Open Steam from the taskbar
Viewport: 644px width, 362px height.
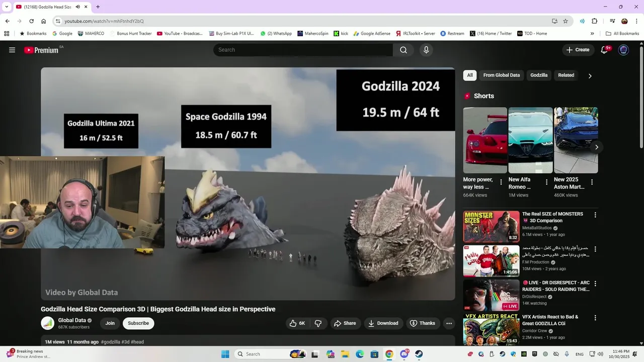(x=419, y=354)
